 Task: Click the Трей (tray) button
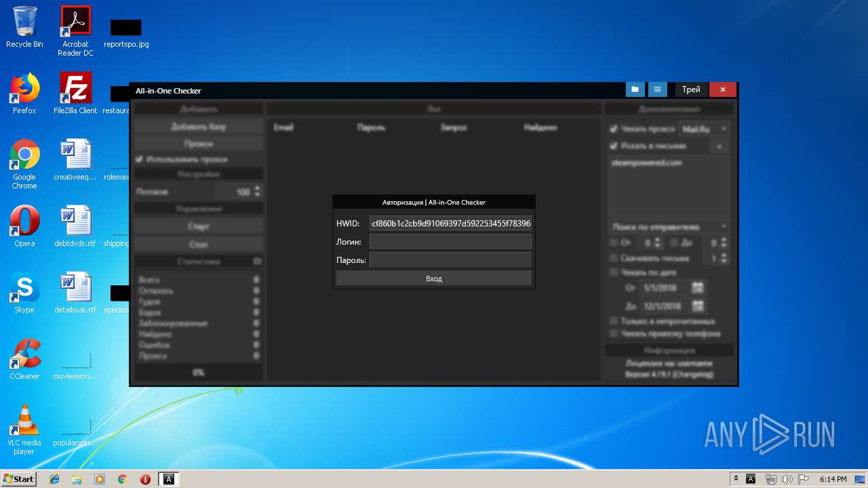pyautogui.click(x=691, y=89)
